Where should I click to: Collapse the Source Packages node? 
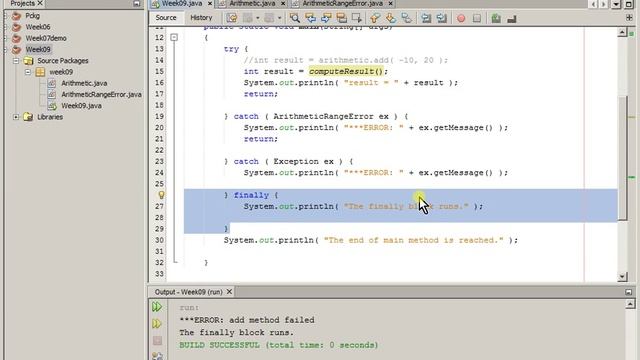pos(16,61)
